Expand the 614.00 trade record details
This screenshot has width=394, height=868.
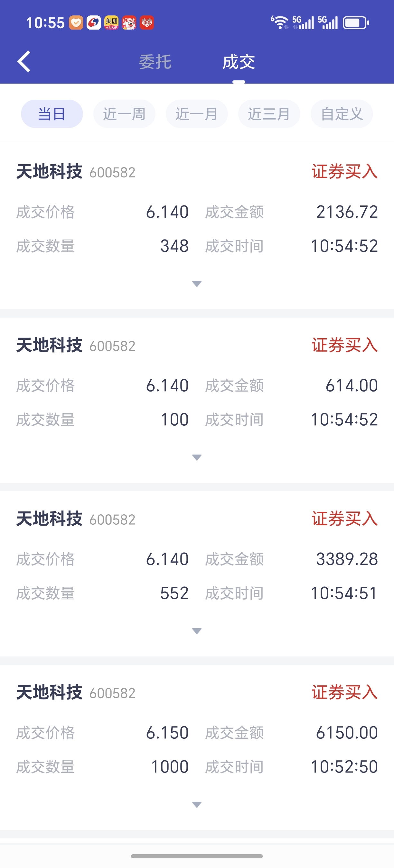click(x=197, y=457)
